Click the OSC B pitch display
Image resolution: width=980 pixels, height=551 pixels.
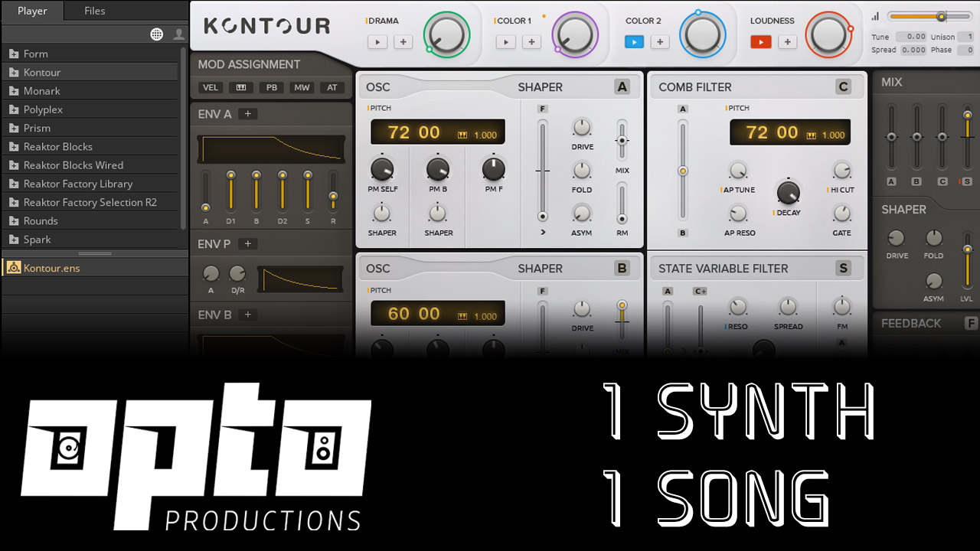coord(438,313)
